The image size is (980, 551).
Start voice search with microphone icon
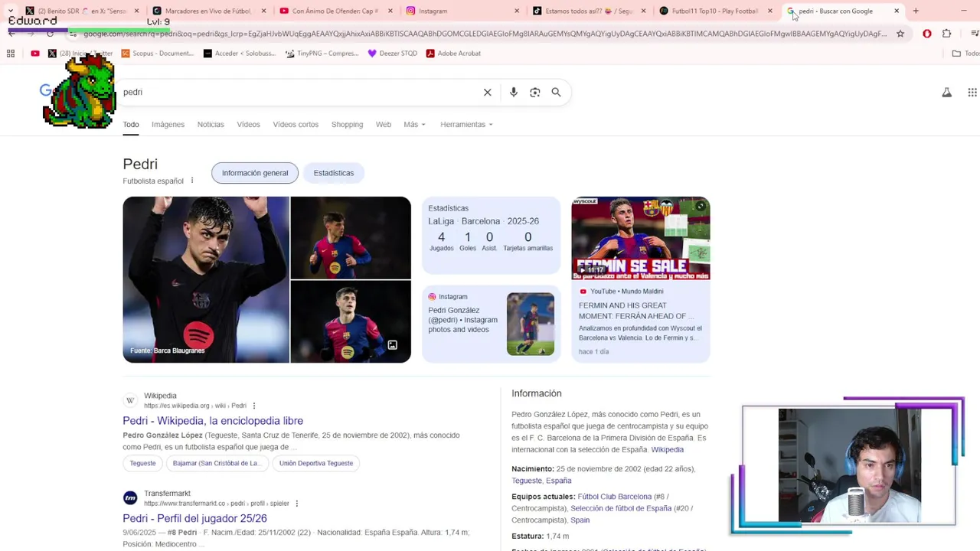point(514,92)
